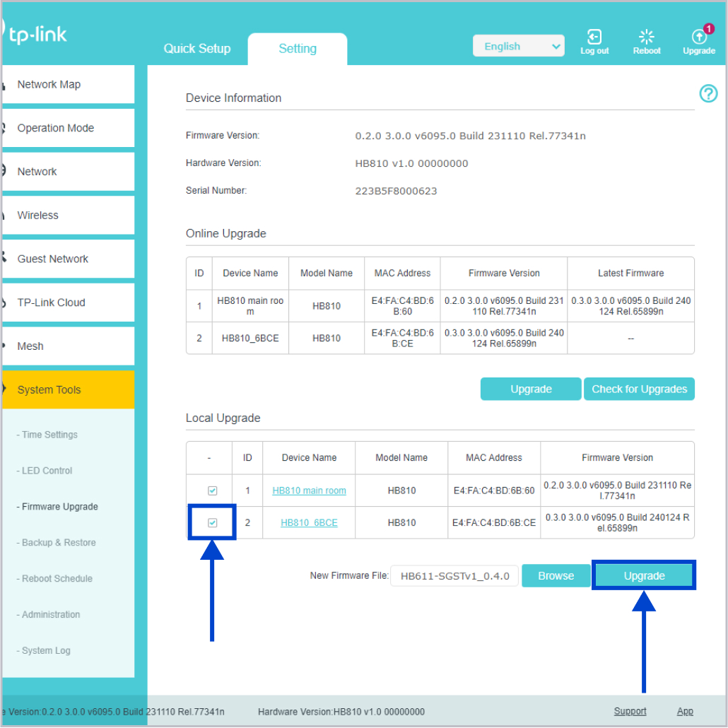Open the help question mark icon
Image resolution: width=728 pixels, height=728 pixels.
tap(708, 93)
